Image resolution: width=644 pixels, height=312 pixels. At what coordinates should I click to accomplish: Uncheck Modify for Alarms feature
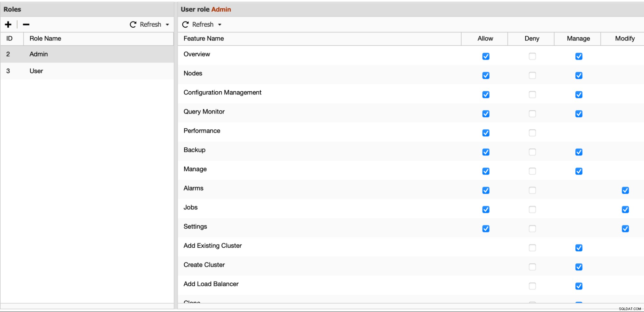(625, 190)
